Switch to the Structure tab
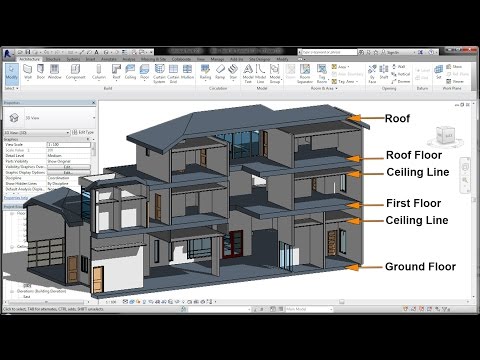The image size is (480, 360). [53, 59]
